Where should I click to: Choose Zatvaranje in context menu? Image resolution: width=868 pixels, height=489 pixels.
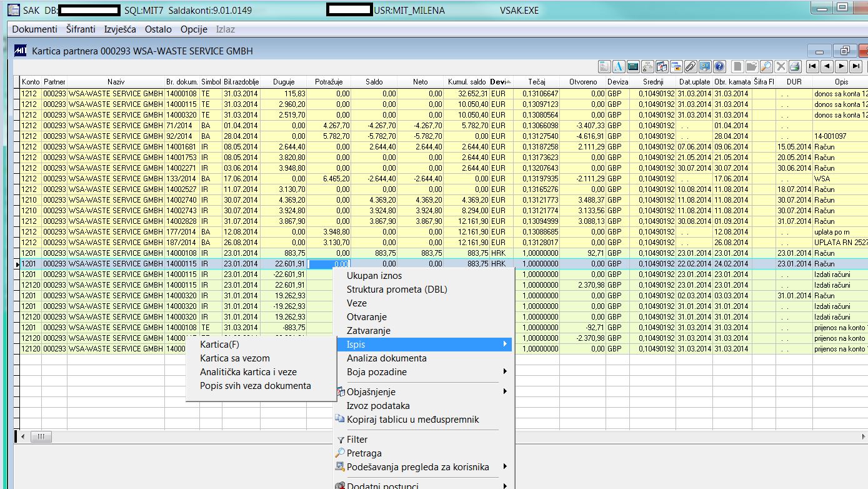[x=369, y=331]
